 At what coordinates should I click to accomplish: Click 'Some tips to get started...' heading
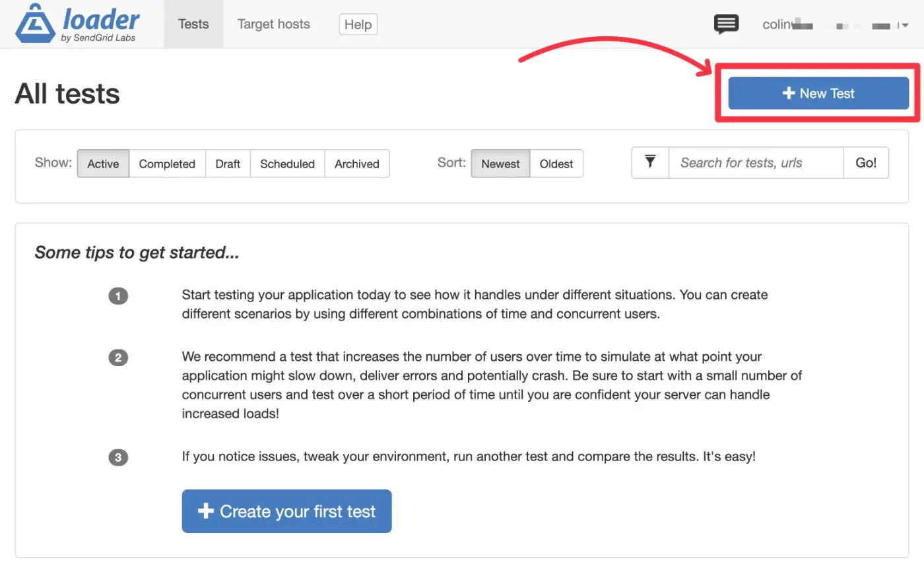click(x=137, y=253)
